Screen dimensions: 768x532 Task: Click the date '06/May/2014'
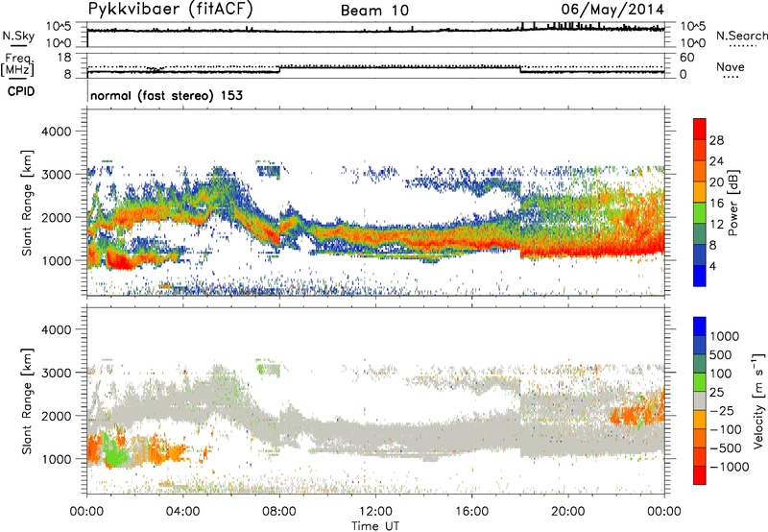(612, 10)
